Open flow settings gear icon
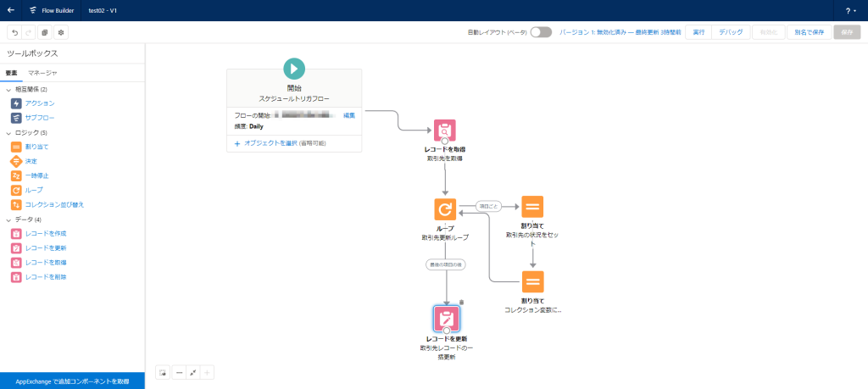Image resolution: width=868 pixels, height=389 pixels. click(61, 33)
